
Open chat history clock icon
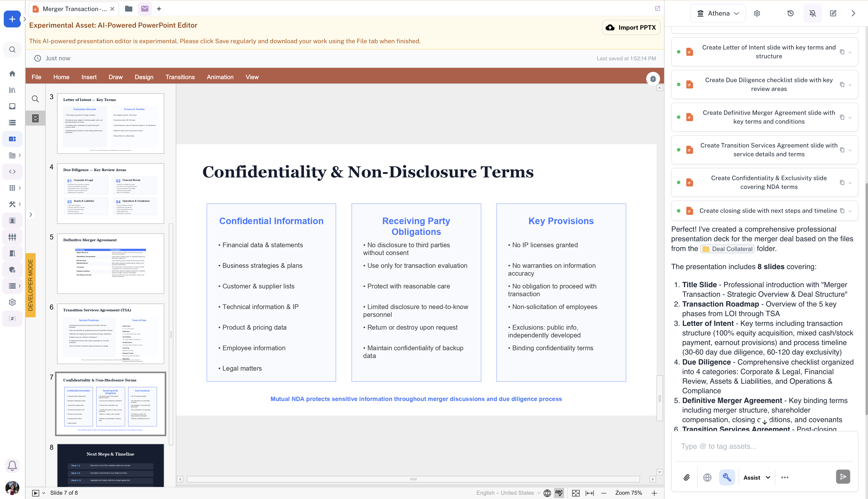pyautogui.click(x=790, y=13)
